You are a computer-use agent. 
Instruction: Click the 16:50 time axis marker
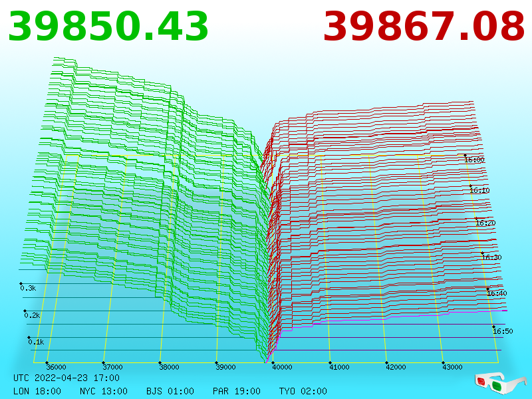503,331
